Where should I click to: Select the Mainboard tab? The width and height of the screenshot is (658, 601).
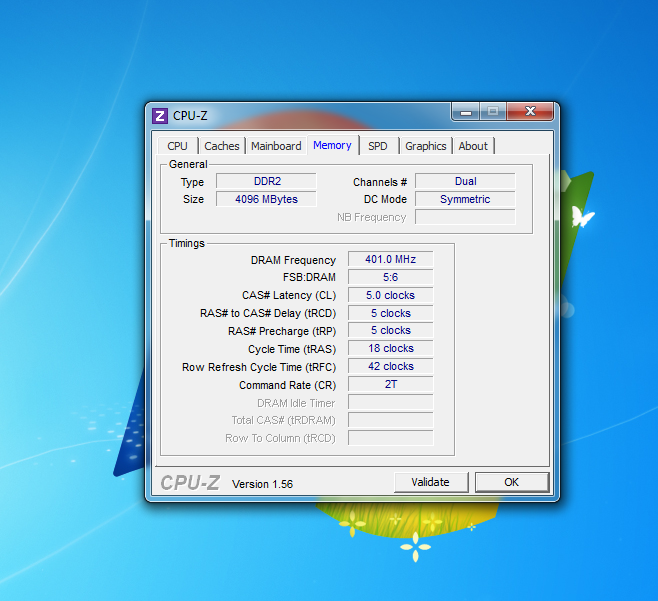(x=276, y=146)
